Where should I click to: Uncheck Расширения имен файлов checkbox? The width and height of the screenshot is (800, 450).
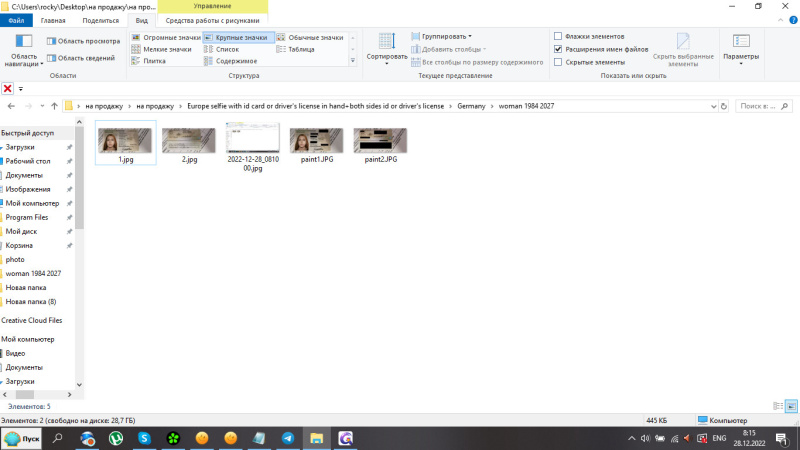[x=558, y=49]
